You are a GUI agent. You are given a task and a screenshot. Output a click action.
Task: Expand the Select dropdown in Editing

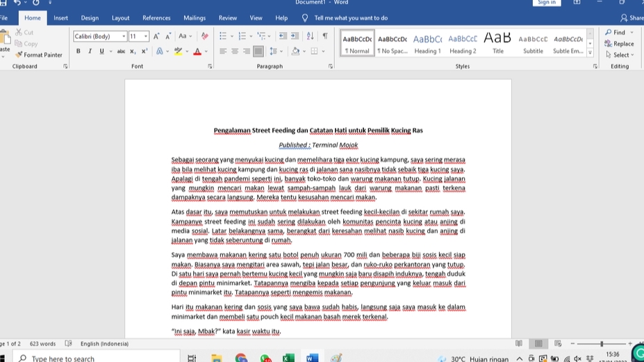(620, 55)
